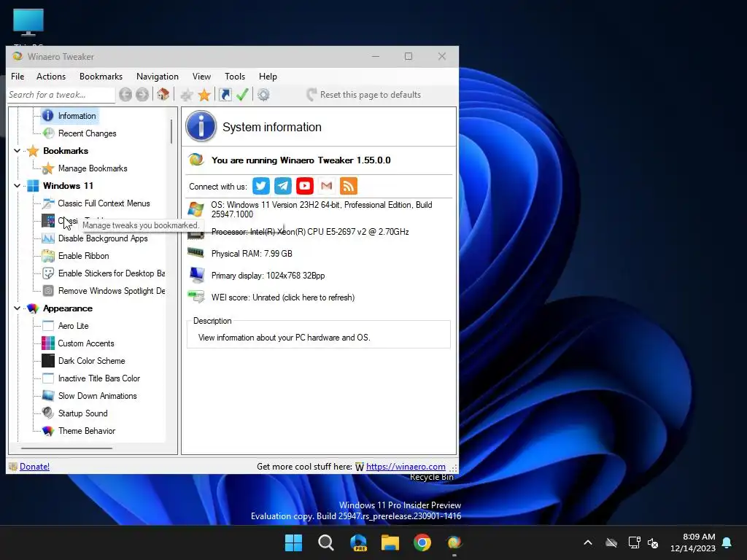
Task: Select Disable Background Apps
Action: (103, 238)
